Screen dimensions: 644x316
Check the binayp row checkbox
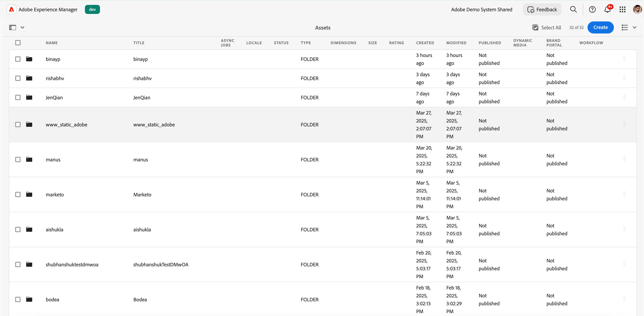coord(18,59)
